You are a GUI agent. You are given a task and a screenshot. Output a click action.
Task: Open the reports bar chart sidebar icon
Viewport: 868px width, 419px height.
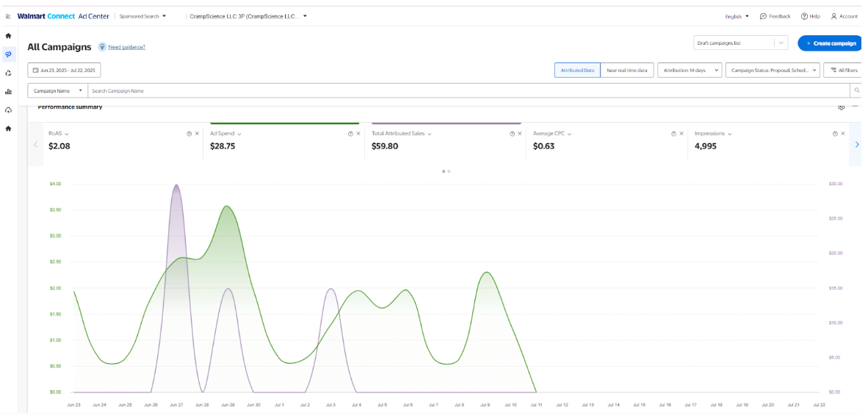8,91
